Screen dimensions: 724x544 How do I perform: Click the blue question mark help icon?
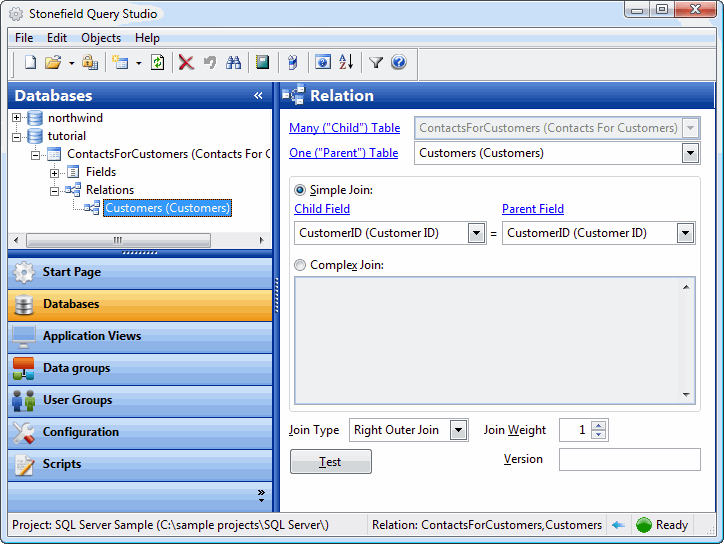[399, 63]
